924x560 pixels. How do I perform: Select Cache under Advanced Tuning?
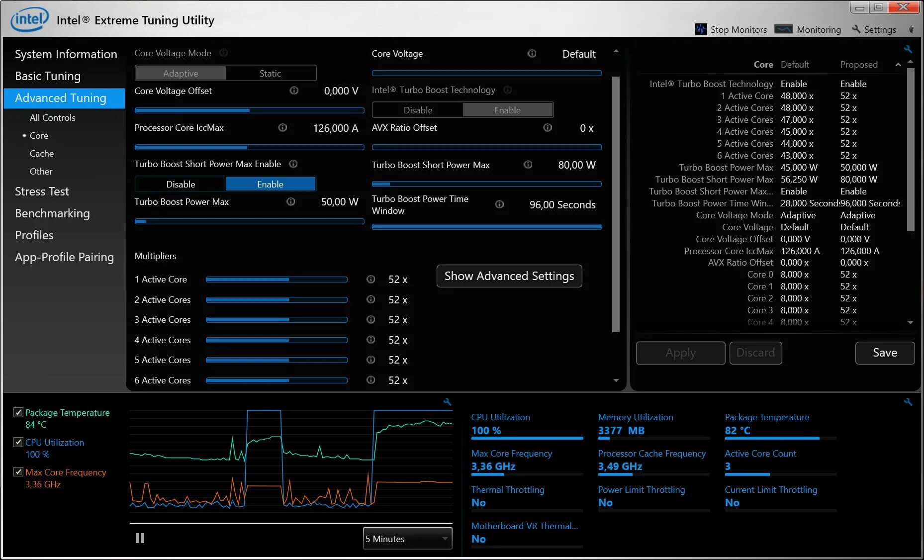(x=42, y=154)
